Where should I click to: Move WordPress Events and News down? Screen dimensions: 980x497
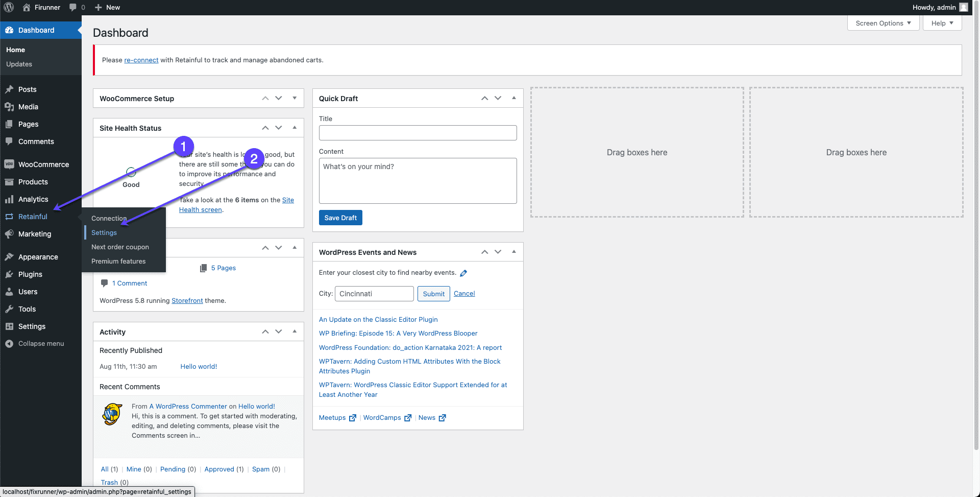498,252
